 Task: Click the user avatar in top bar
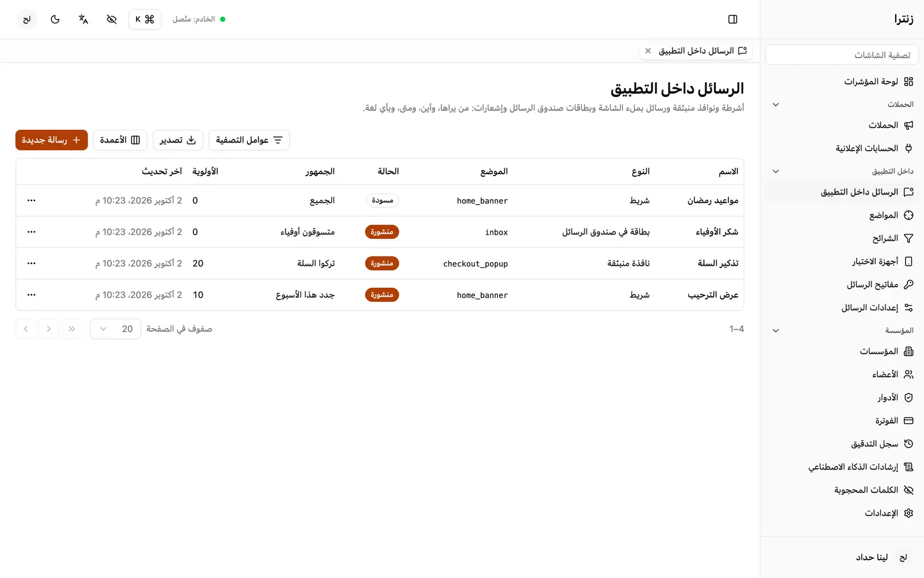point(27,19)
